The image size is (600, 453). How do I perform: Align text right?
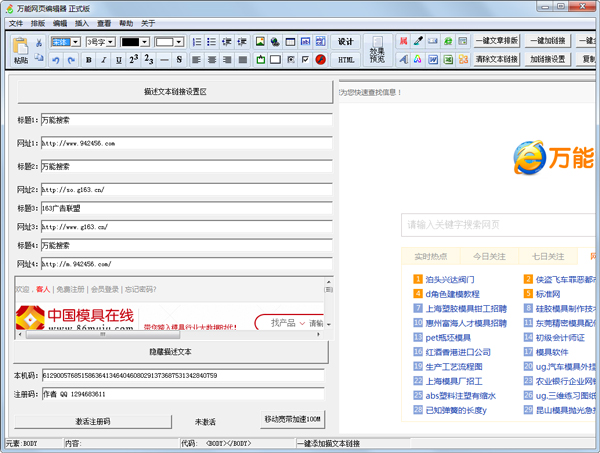coord(227,60)
